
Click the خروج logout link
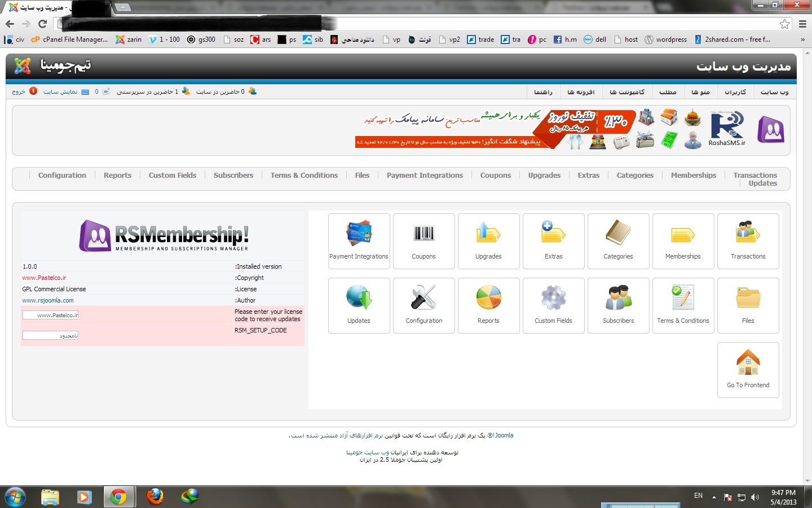click(19, 91)
